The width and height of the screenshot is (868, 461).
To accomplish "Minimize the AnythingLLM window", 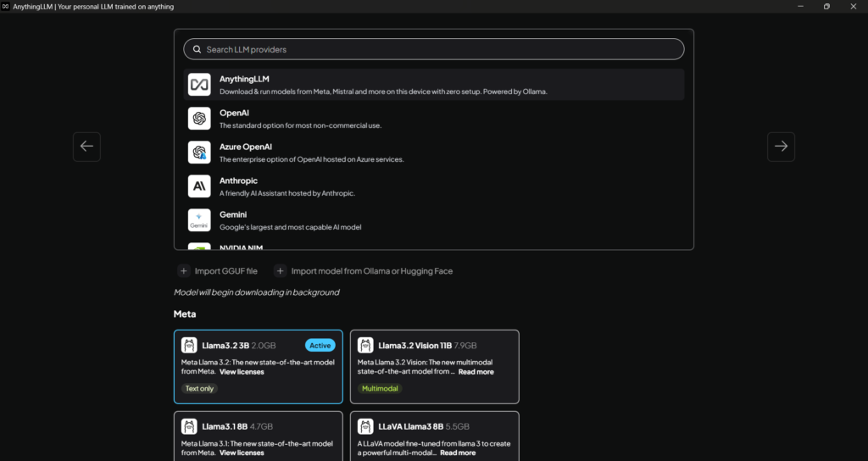I will click(800, 7).
